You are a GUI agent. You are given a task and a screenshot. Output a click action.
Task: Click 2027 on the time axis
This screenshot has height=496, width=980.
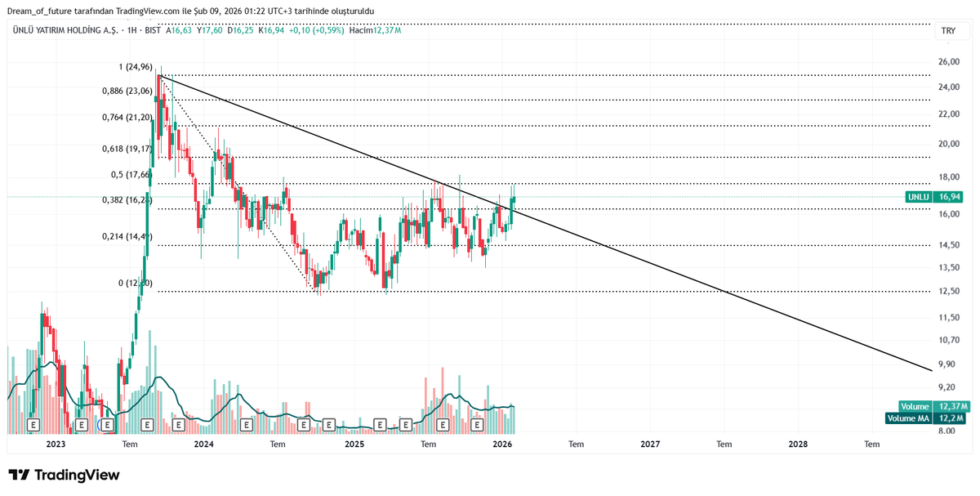tap(650, 444)
